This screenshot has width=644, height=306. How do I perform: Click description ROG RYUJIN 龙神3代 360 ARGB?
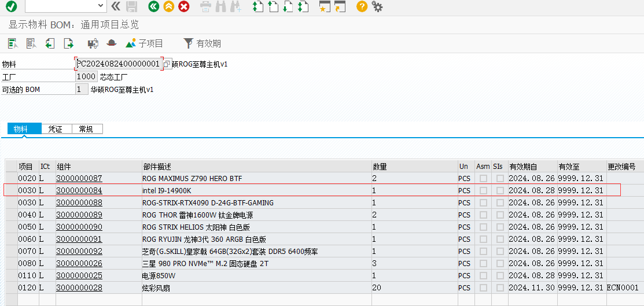204,239
